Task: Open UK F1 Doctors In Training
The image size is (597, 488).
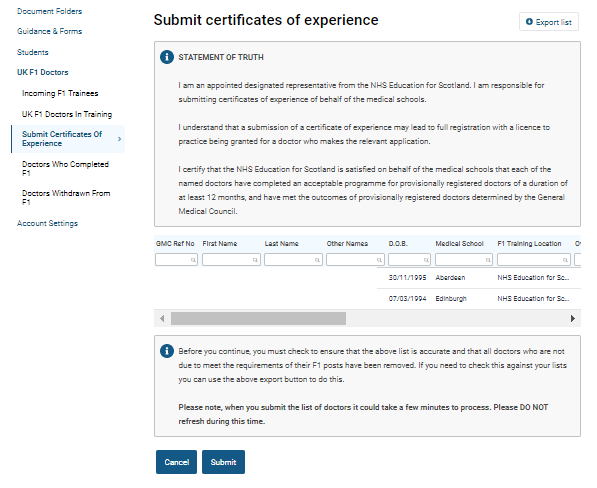Action: (x=67, y=114)
